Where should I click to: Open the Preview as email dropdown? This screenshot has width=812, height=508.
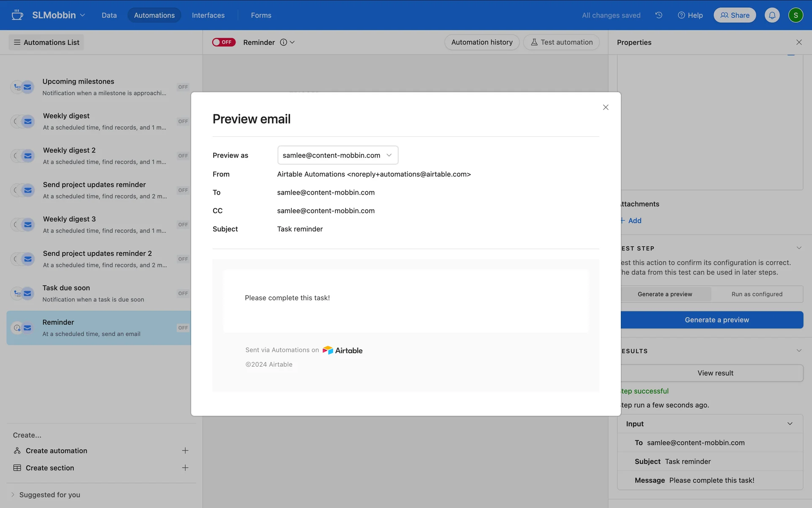(x=337, y=155)
